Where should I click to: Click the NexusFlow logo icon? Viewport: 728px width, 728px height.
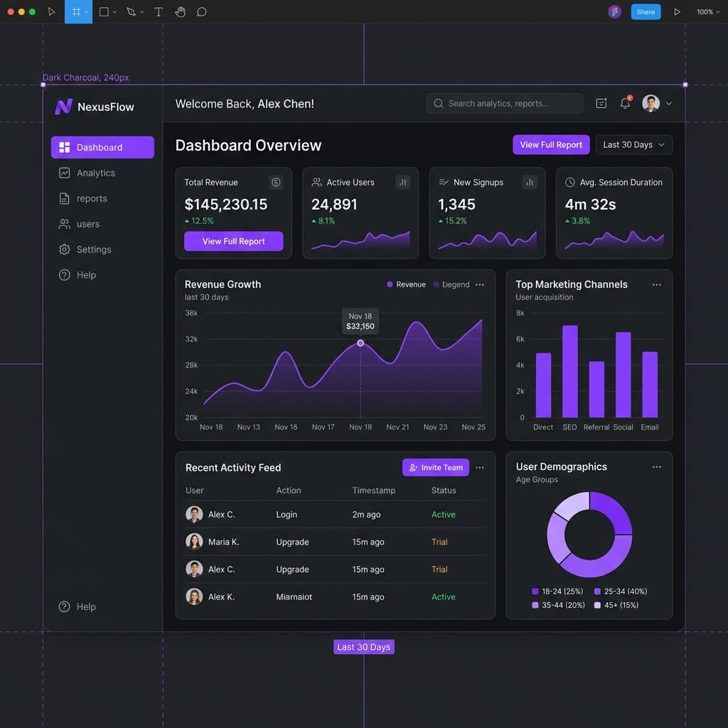[x=63, y=107]
